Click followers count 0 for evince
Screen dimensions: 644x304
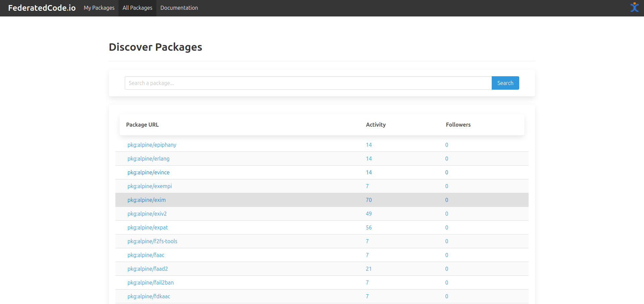click(x=447, y=172)
